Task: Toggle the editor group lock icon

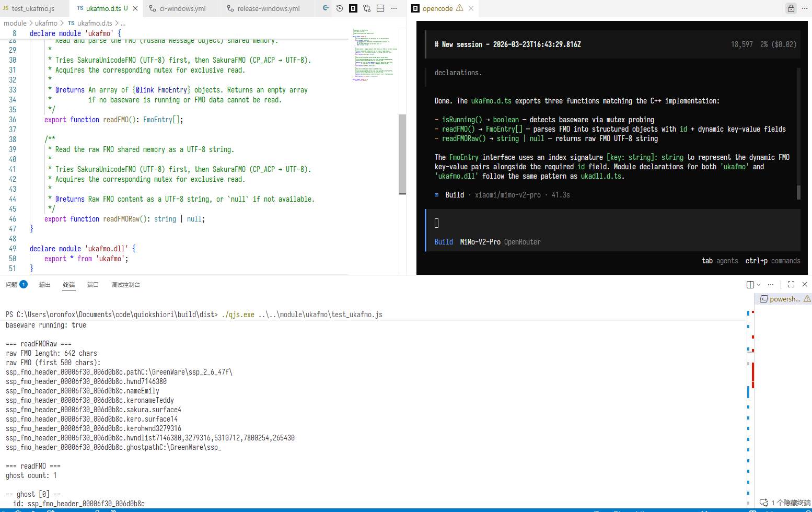Action: click(x=791, y=8)
